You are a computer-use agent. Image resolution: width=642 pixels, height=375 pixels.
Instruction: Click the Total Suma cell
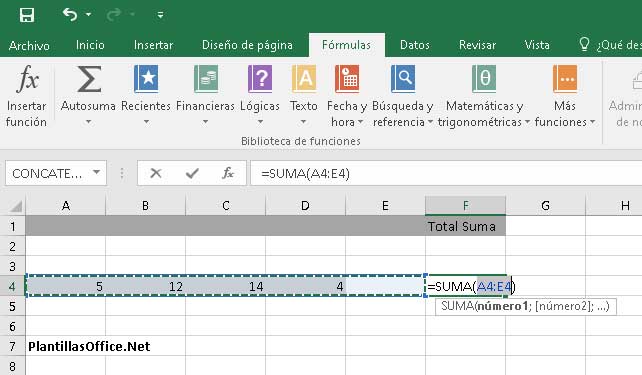[x=466, y=226]
